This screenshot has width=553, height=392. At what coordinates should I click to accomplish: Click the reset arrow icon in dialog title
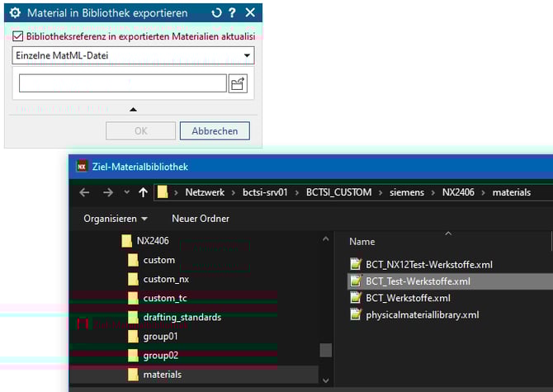217,13
